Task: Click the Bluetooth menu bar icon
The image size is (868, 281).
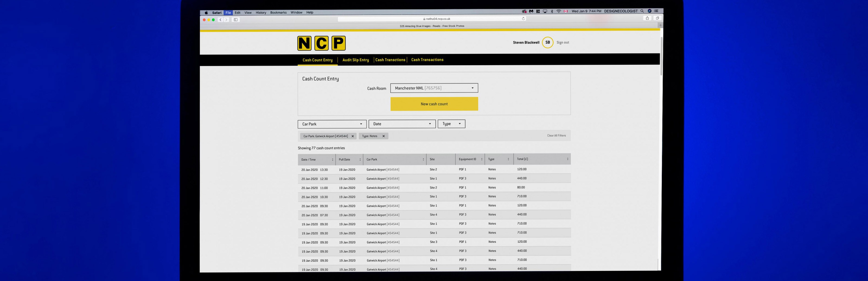Action: pyautogui.click(x=552, y=11)
